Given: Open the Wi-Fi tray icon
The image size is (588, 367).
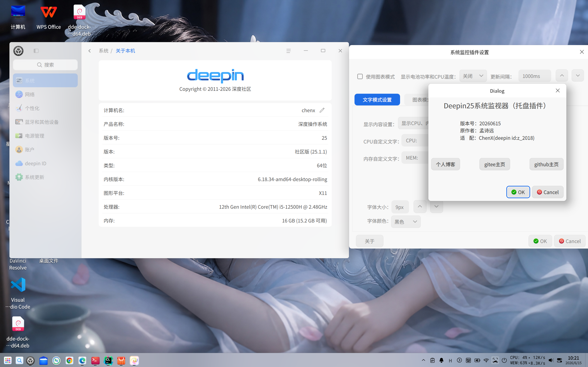Looking at the screenshot, I should click(x=486, y=360).
